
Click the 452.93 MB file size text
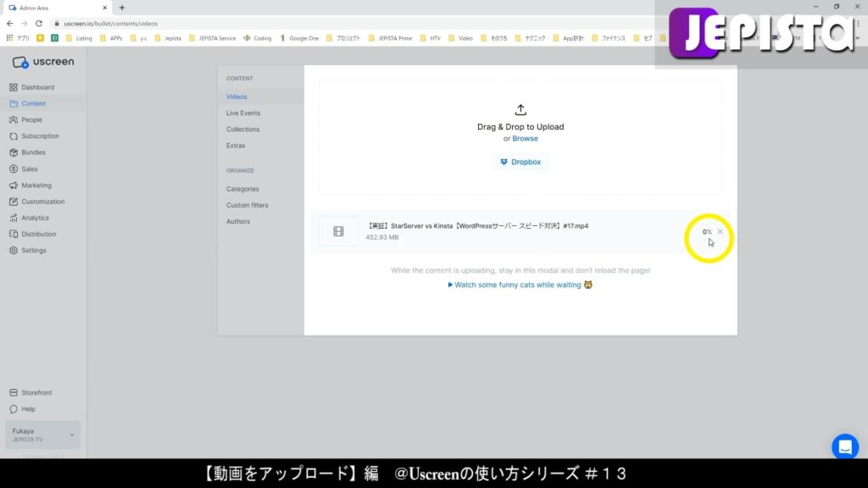(382, 237)
